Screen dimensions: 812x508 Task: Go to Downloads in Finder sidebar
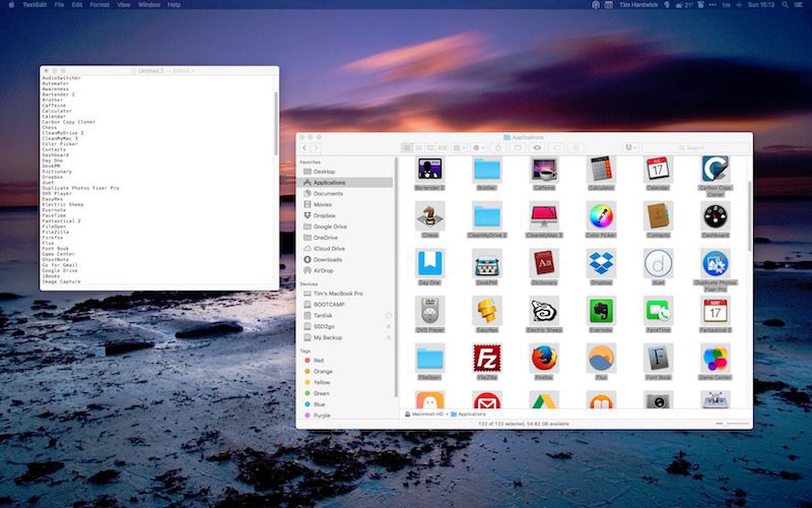327,260
